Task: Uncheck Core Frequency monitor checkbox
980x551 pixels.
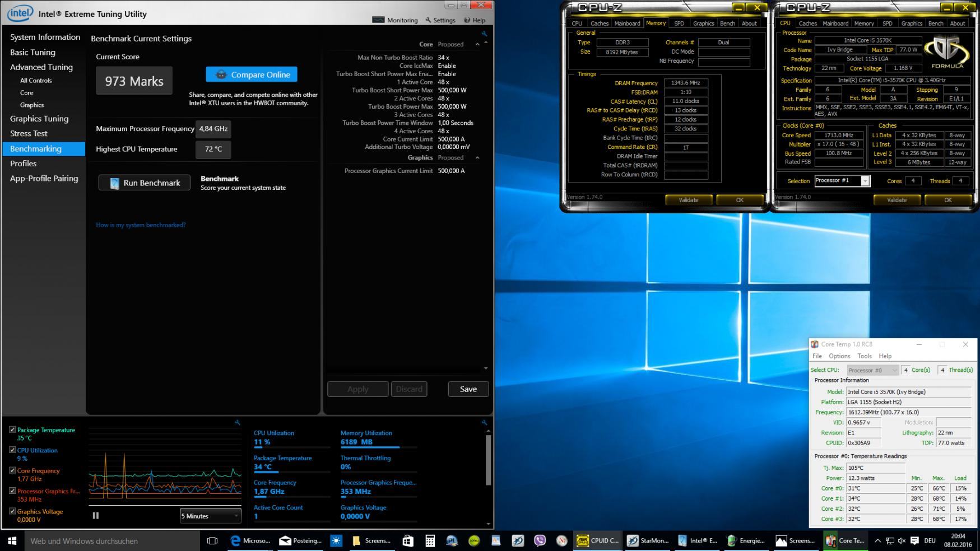Action: point(12,470)
